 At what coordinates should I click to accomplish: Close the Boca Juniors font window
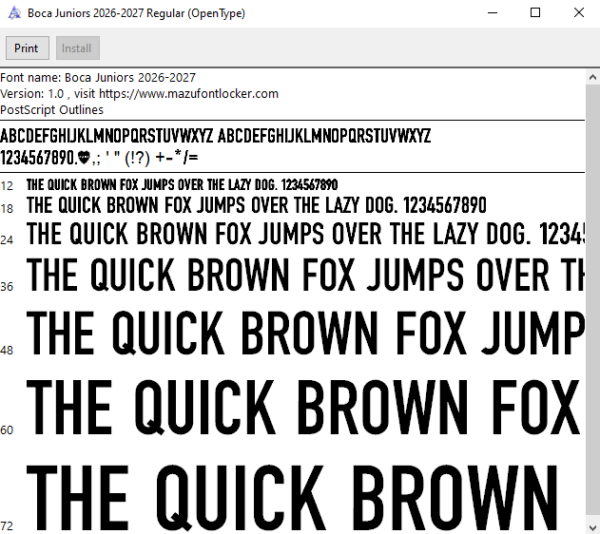(579, 13)
